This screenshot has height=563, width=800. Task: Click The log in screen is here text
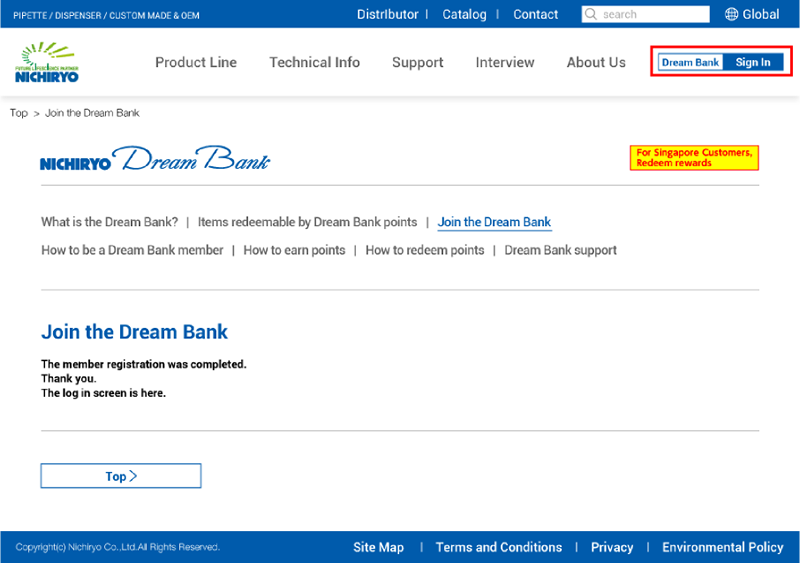click(103, 393)
